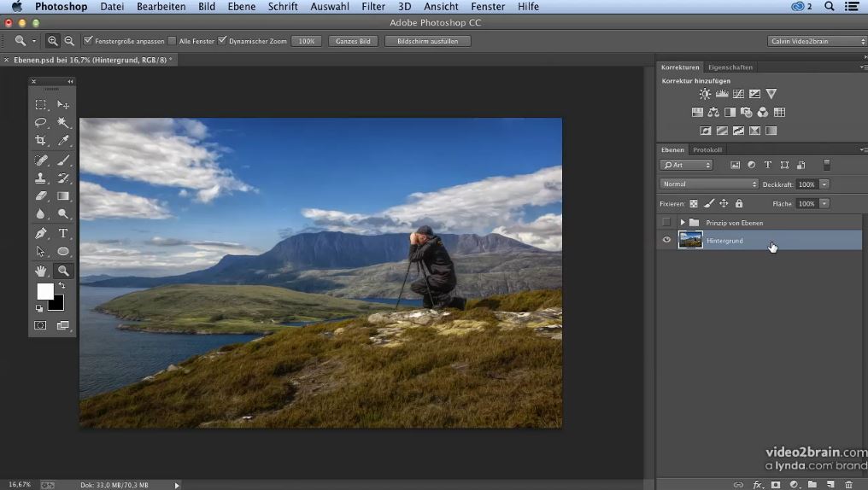Add Vibrance adjustment (triangle icon)
Viewport: 868px width, 490px height.
(x=771, y=94)
